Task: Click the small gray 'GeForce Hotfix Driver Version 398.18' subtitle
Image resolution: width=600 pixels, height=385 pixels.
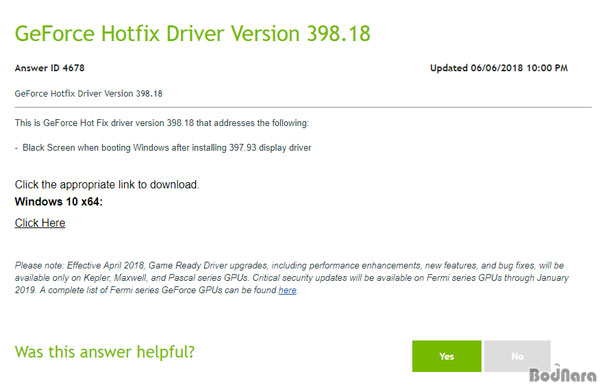Action: pos(88,94)
